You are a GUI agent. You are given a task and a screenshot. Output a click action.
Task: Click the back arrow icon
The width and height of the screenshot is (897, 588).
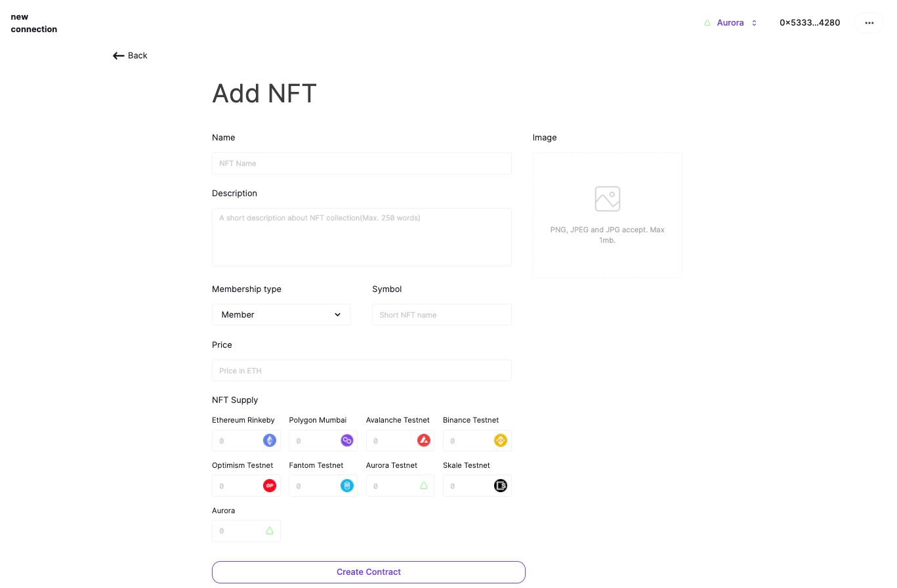119,56
